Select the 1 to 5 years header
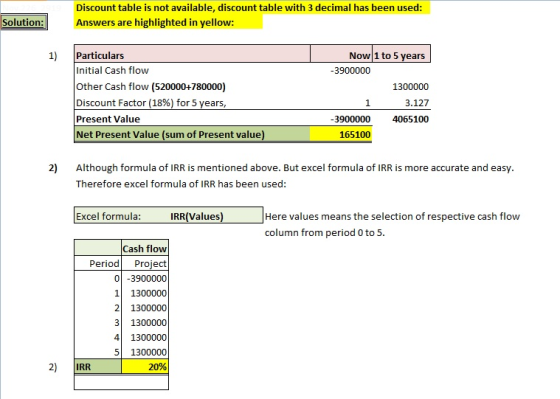Image resolution: width=560 pixels, height=399 pixels. (401, 55)
